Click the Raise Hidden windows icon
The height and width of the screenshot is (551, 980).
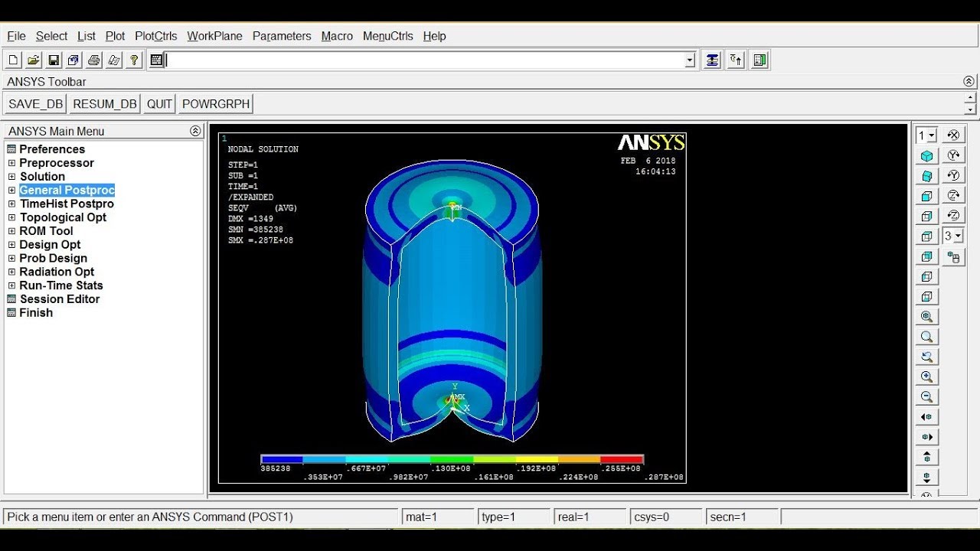click(x=712, y=60)
